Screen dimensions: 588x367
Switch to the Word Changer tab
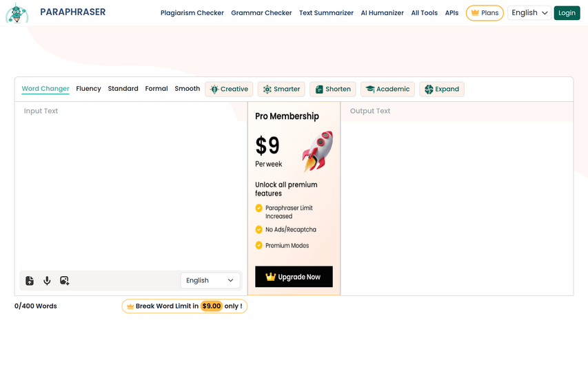point(45,89)
